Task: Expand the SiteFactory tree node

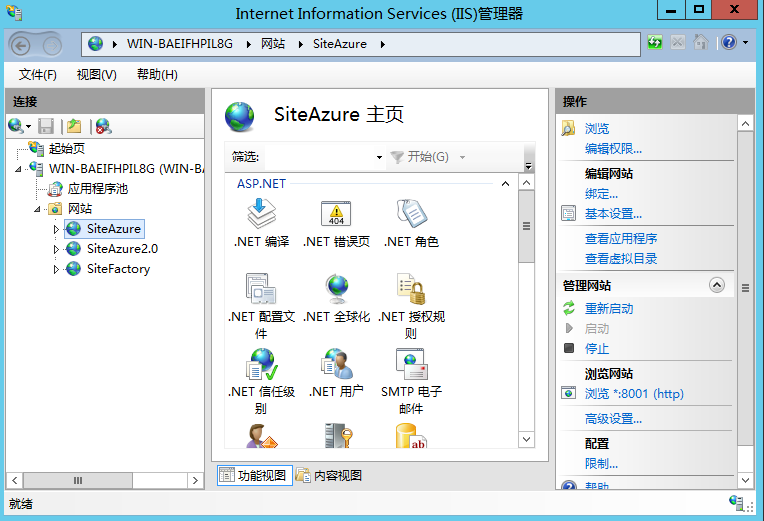Action: point(57,269)
